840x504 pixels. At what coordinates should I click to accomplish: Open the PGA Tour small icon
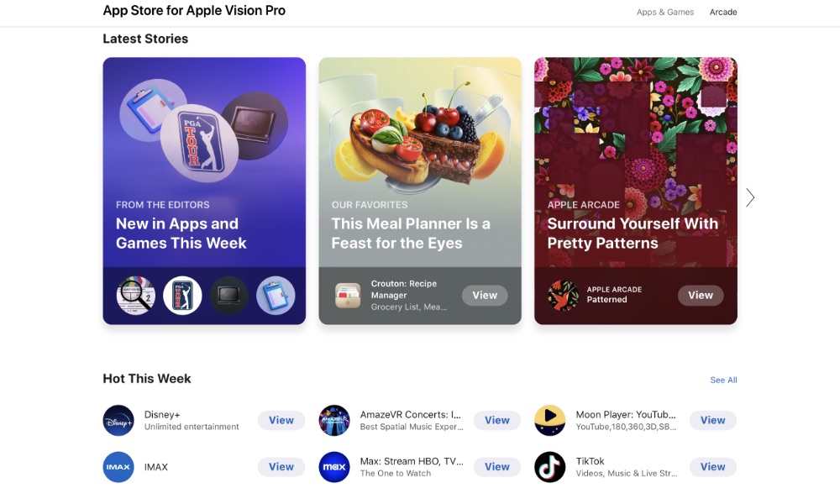tap(182, 296)
